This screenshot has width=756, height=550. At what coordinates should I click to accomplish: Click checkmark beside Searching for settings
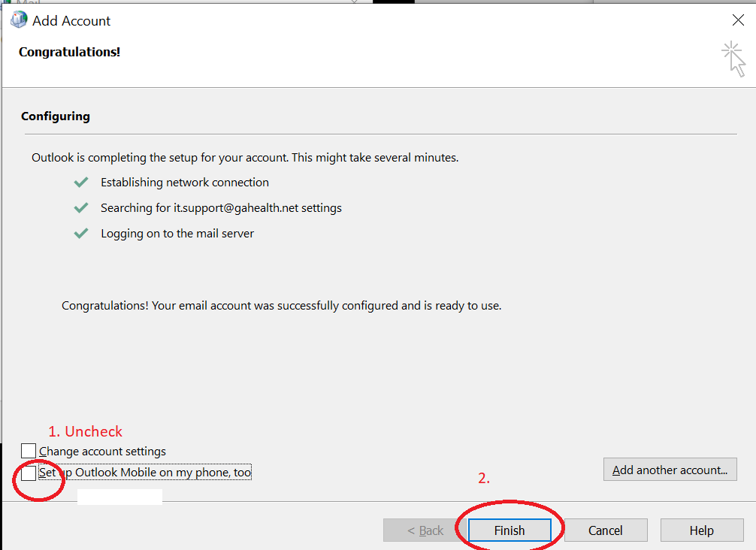point(81,208)
